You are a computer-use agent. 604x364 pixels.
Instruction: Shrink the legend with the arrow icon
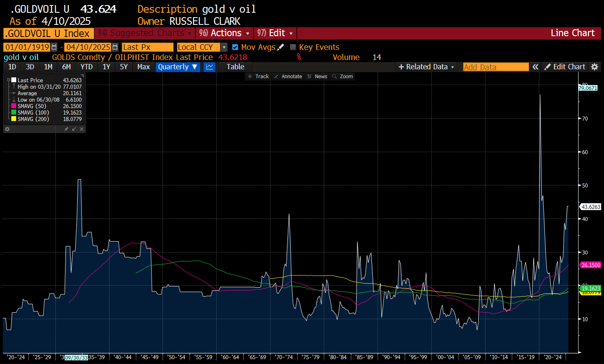74,129
